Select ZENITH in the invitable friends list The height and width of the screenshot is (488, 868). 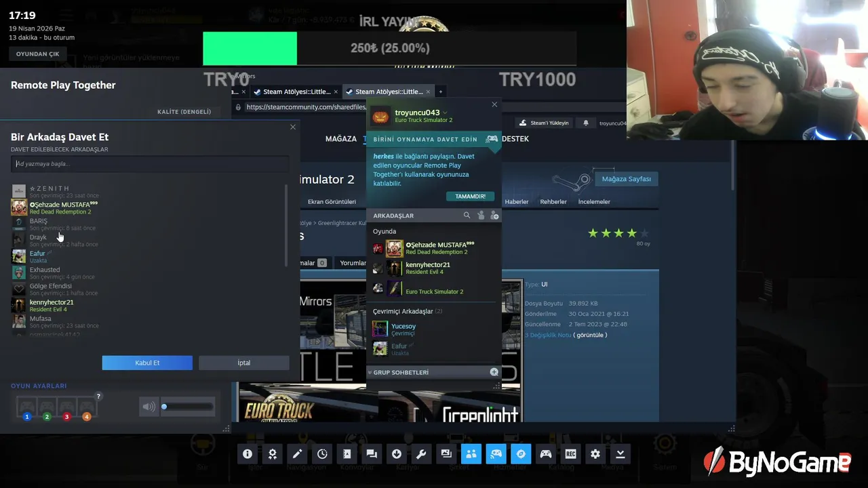click(x=148, y=191)
